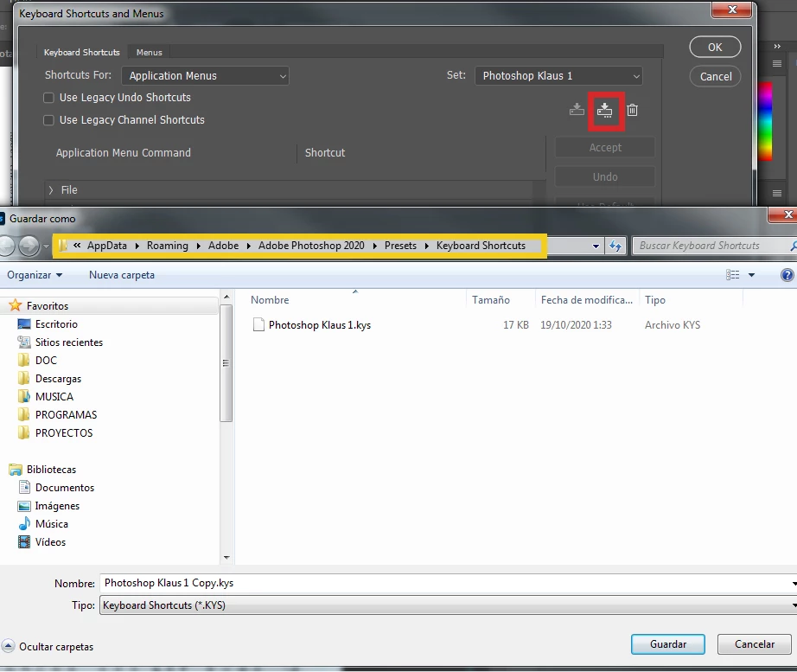The height and width of the screenshot is (672, 797).
Task: Click Ocultar carpetas toggle
Action: (48, 647)
